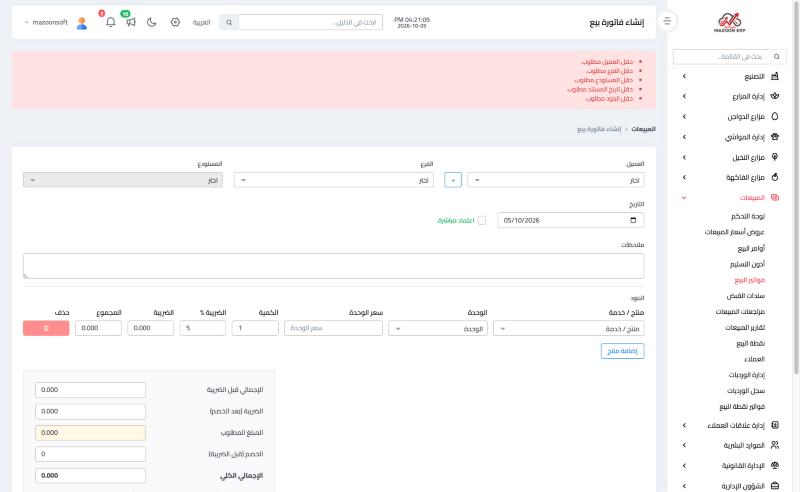Open the الوحدة unit dropdown
This screenshot has height=492, width=800.
(438, 328)
